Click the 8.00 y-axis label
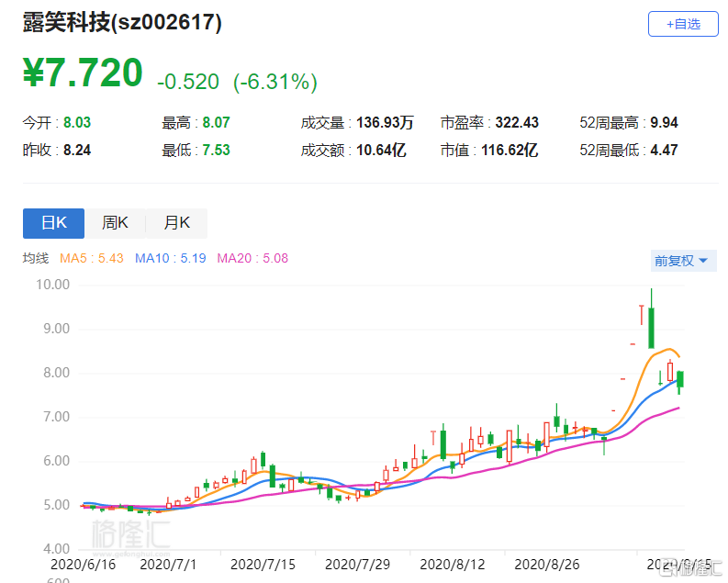Viewport: 728px width, 583px height. coord(56,373)
